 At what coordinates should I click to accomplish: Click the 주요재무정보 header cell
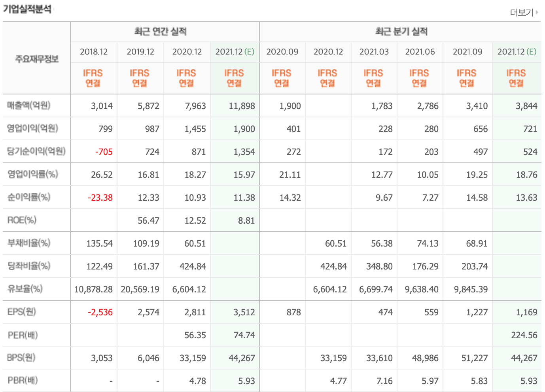pos(37,59)
